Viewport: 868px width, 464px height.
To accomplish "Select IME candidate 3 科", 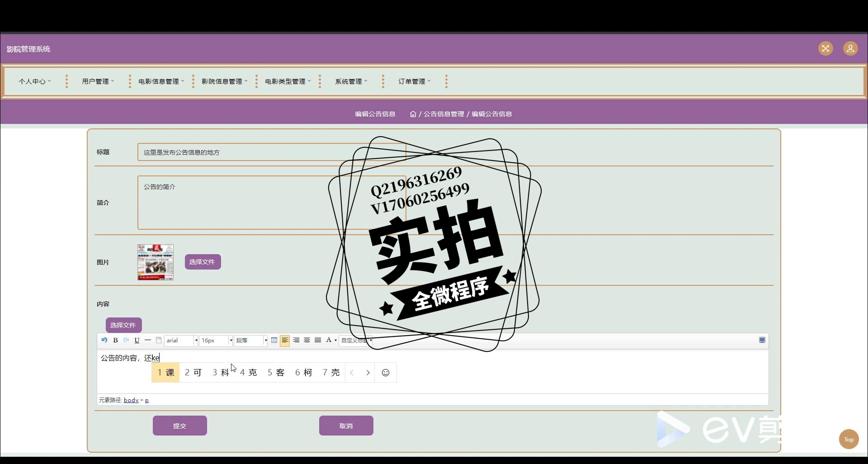I will point(221,373).
